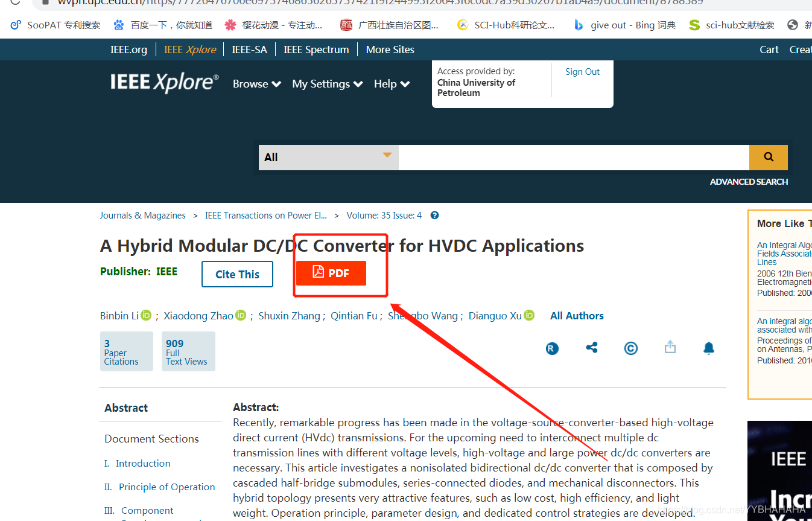Open IEEE Spectrum site link
The height and width of the screenshot is (521, 812).
click(316, 50)
